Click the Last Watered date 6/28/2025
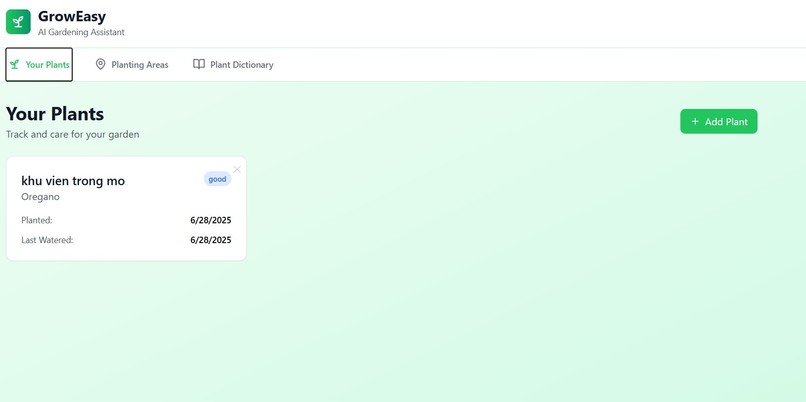The width and height of the screenshot is (806, 402). point(211,240)
